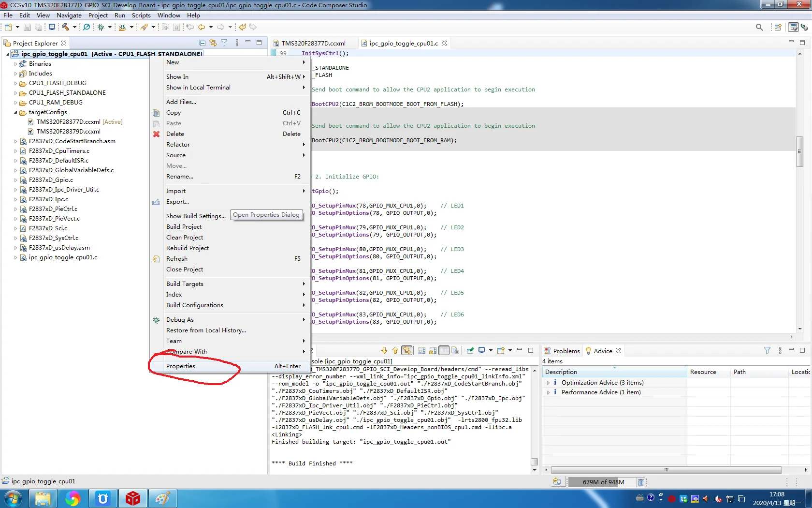This screenshot has width=812, height=508.
Task: Expand the CPU1_RAM_DEBUG folder
Action: tap(15, 103)
